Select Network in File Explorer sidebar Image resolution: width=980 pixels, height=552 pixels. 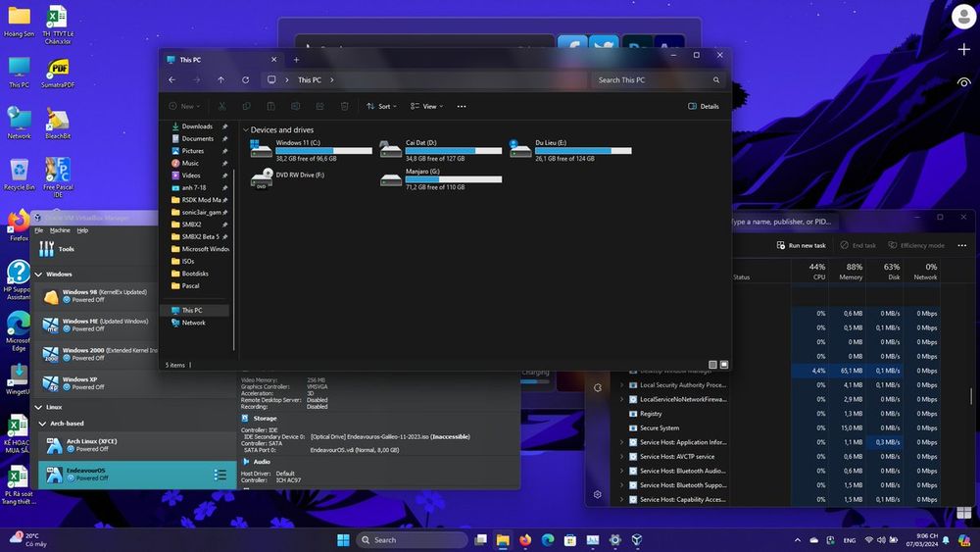tap(193, 323)
